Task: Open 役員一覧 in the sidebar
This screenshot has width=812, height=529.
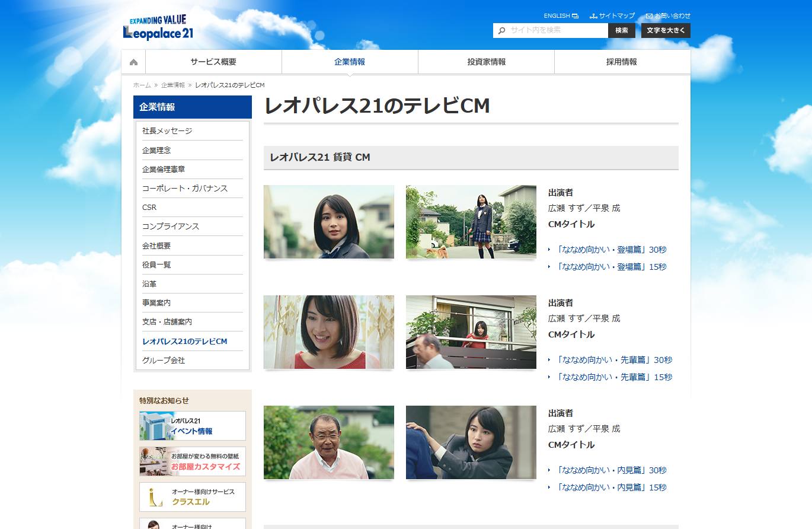Action: click(x=193, y=265)
